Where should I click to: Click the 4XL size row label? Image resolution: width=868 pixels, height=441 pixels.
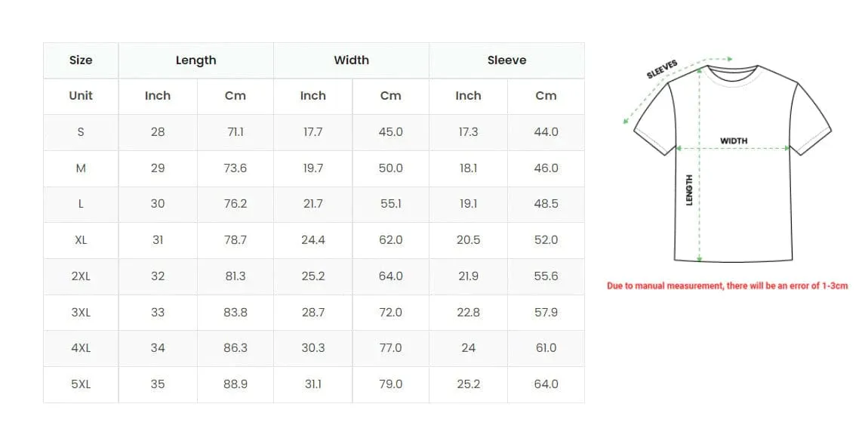coord(81,348)
